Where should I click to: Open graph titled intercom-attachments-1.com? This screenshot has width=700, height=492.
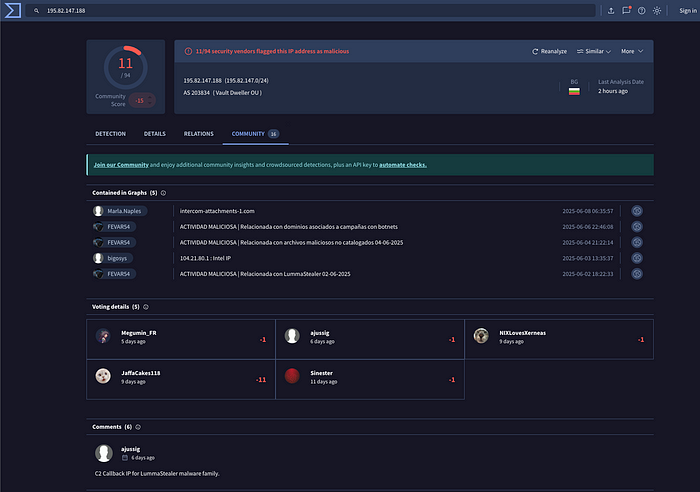(217, 211)
